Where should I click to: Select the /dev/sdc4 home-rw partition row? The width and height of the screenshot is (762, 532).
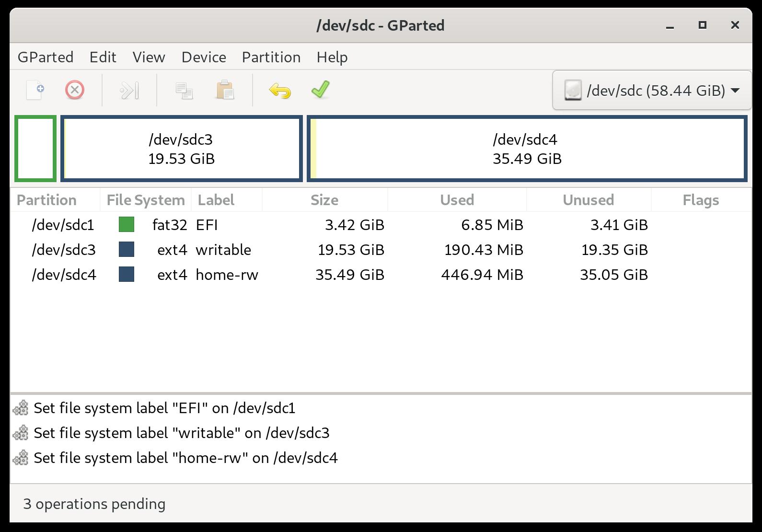tap(381, 275)
